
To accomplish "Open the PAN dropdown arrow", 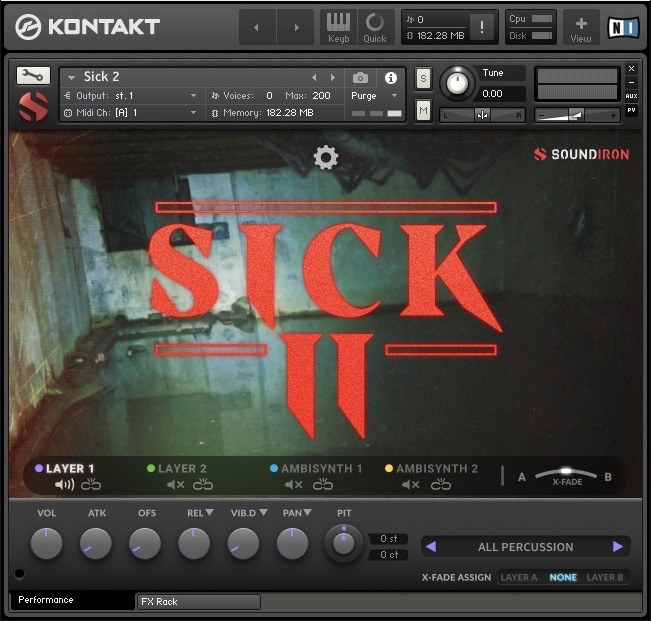I will tap(307, 513).
